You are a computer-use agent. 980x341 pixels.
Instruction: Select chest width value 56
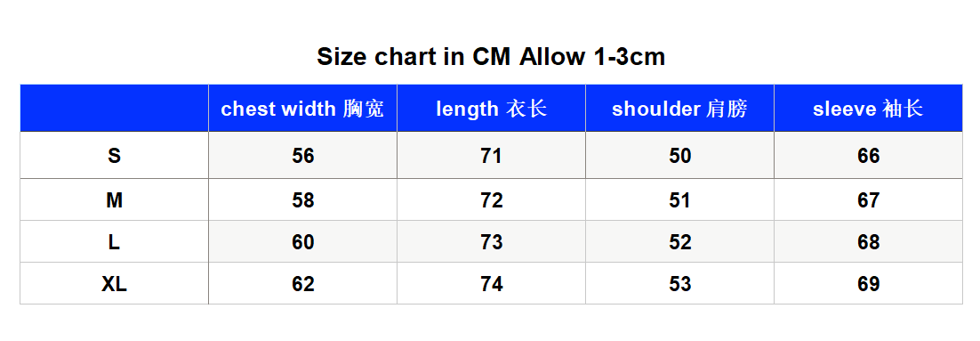(x=302, y=155)
